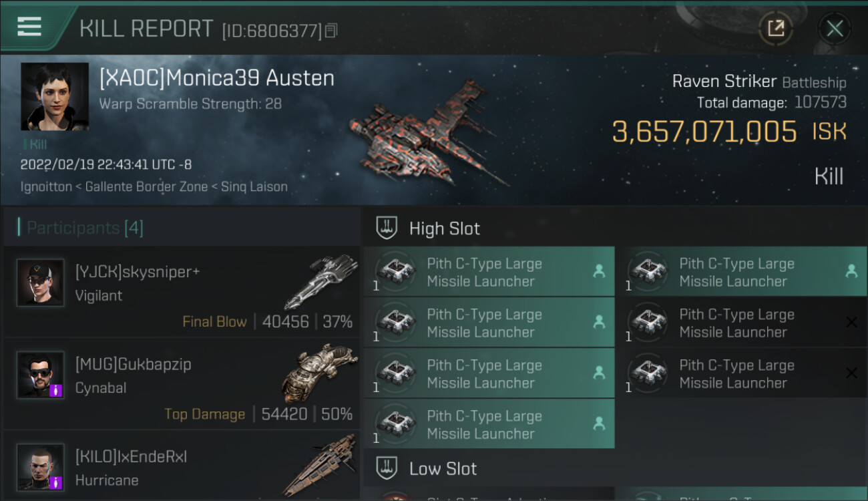The height and width of the screenshot is (501, 868).
Task: Close the kill report window
Action: (834, 29)
